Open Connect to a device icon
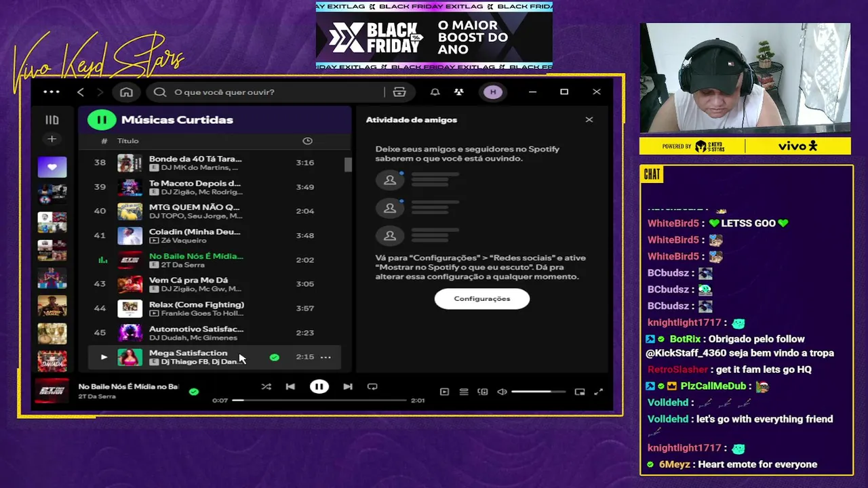The image size is (868, 488). (483, 392)
